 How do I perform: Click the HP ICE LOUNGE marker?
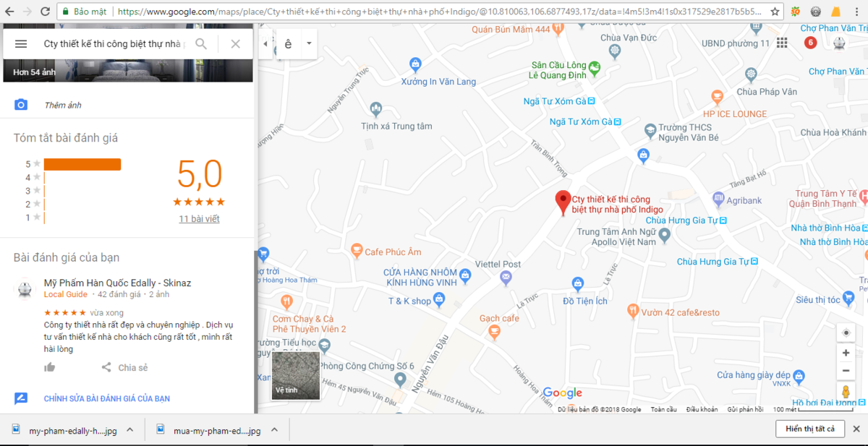point(717,96)
